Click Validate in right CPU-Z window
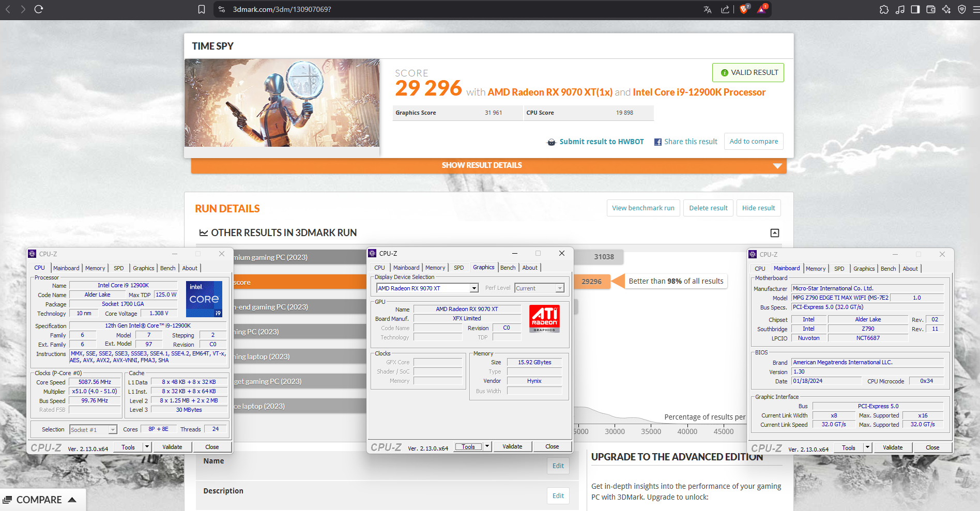The width and height of the screenshot is (980, 511). click(893, 447)
